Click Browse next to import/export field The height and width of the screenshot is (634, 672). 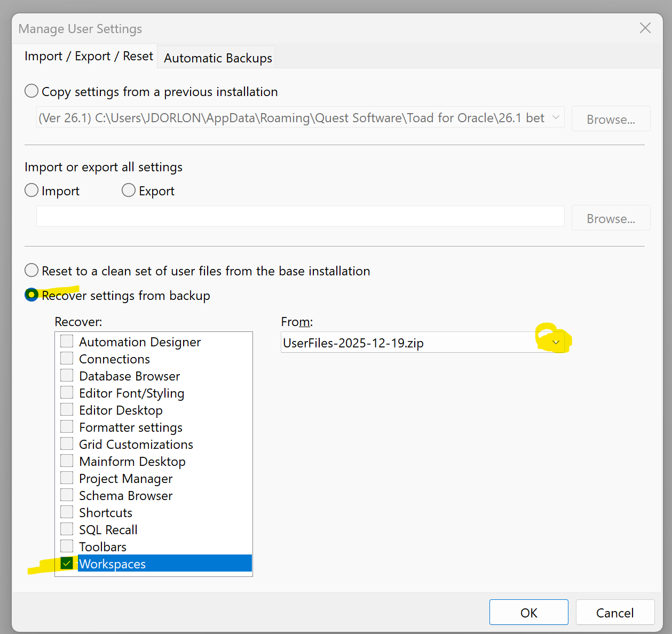pyautogui.click(x=611, y=218)
